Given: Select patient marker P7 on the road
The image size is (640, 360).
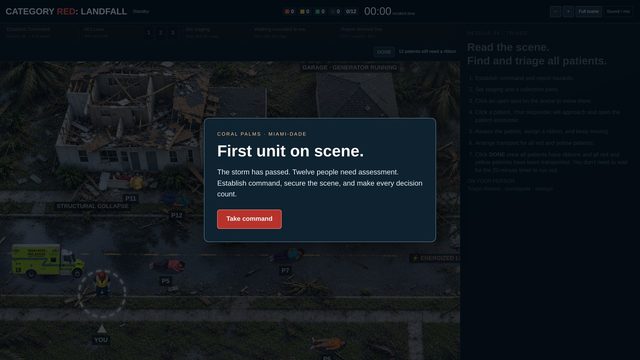Looking at the screenshot, I should 285,270.
